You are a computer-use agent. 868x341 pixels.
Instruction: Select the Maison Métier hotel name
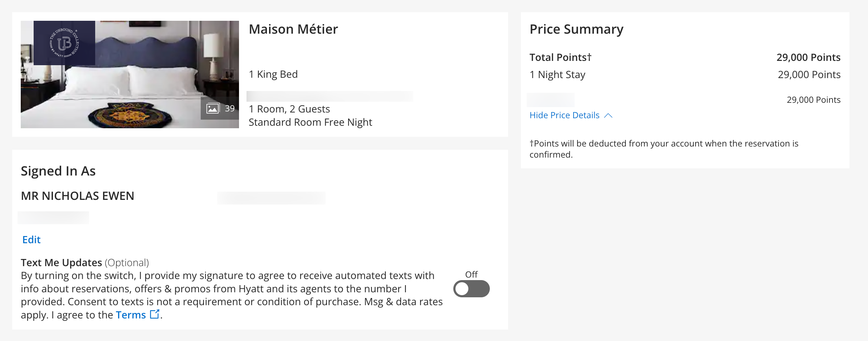(293, 29)
